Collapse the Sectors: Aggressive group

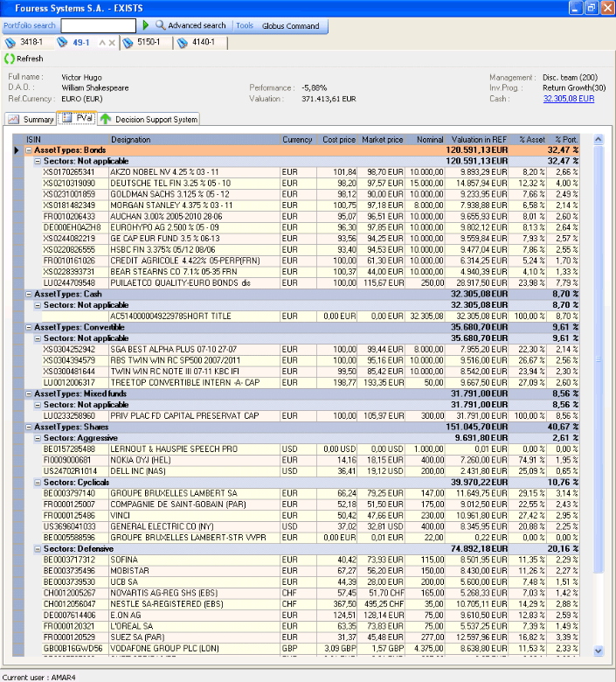tap(38, 438)
